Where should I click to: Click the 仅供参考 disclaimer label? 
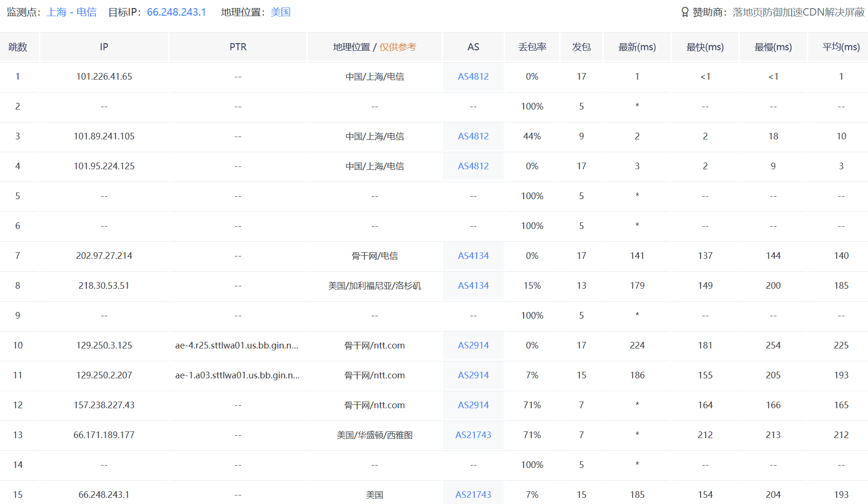[x=398, y=47]
